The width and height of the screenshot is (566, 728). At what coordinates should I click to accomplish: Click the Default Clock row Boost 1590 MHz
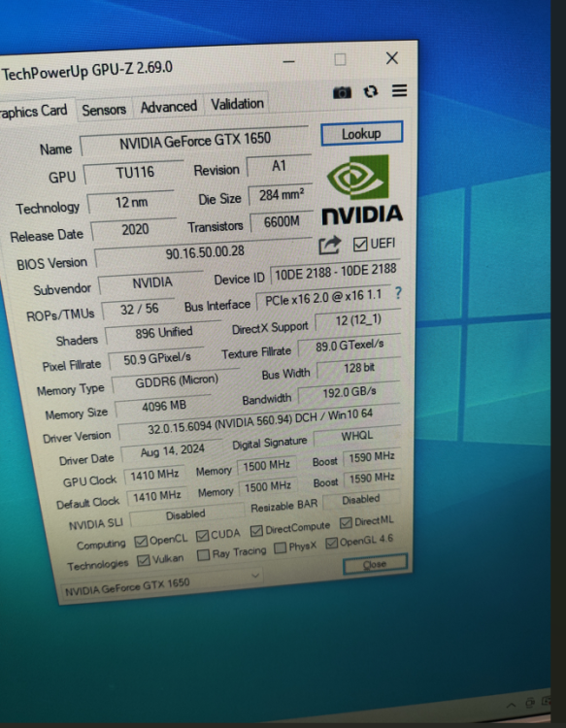click(x=372, y=479)
